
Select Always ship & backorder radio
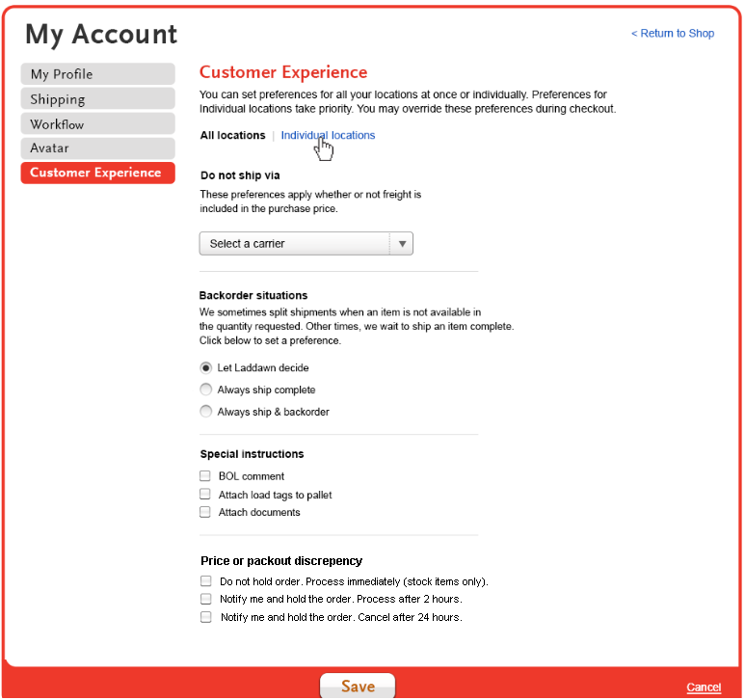pos(205,412)
